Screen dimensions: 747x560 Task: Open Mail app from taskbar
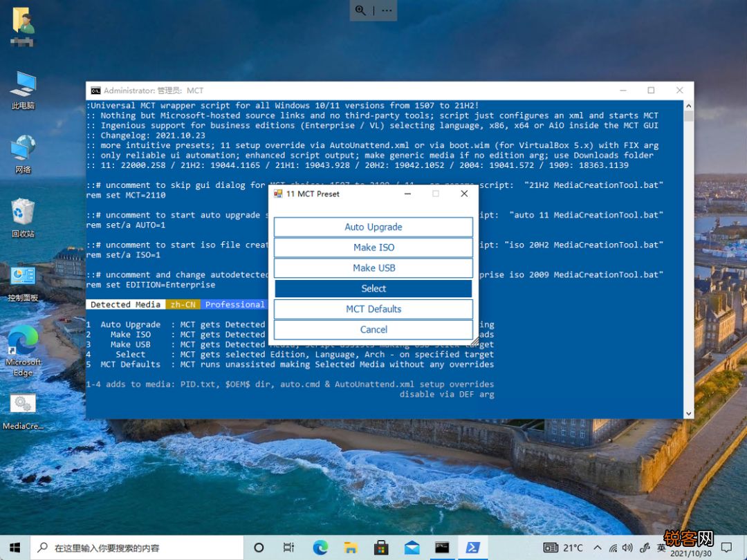pyautogui.click(x=412, y=548)
